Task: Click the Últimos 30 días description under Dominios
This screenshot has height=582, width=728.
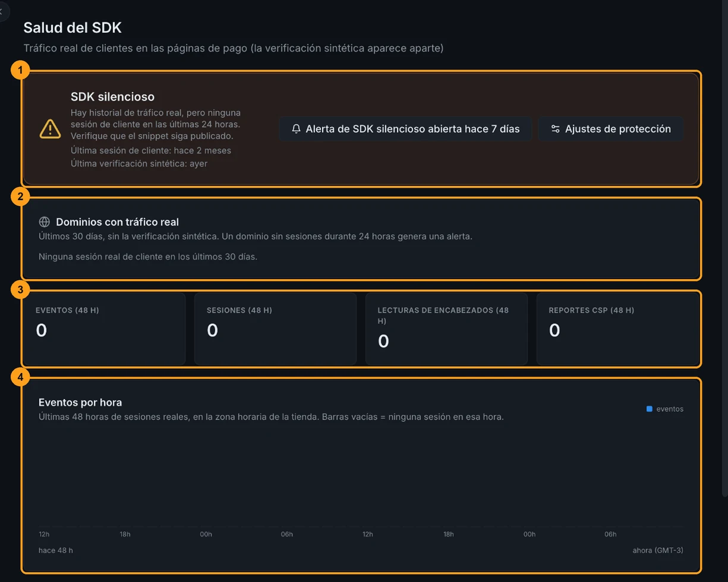Action: coord(256,236)
